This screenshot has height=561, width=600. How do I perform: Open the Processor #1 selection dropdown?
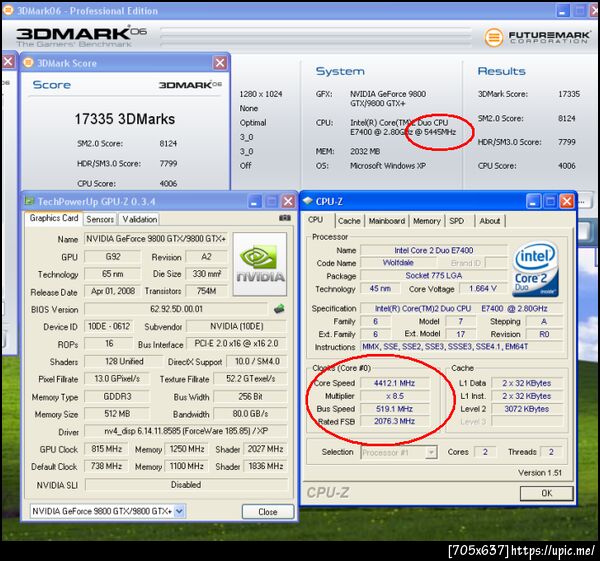(431, 452)
